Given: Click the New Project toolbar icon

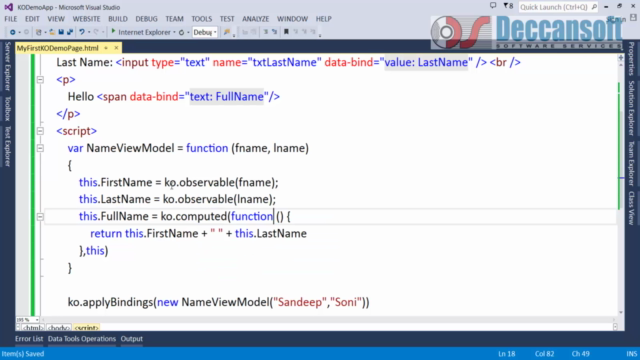Looking at the screenshot, I should pyautogui.click(x=39, y=32).
